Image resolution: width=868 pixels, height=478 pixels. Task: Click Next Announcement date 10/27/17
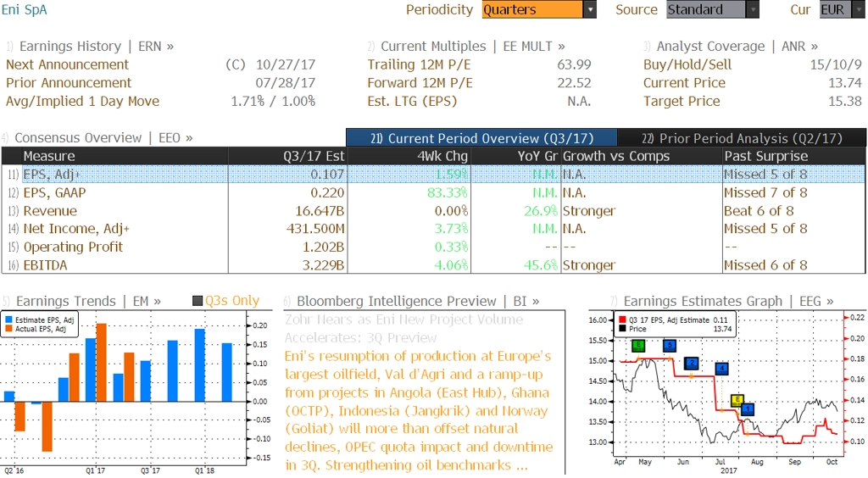[x=285, y=64]
